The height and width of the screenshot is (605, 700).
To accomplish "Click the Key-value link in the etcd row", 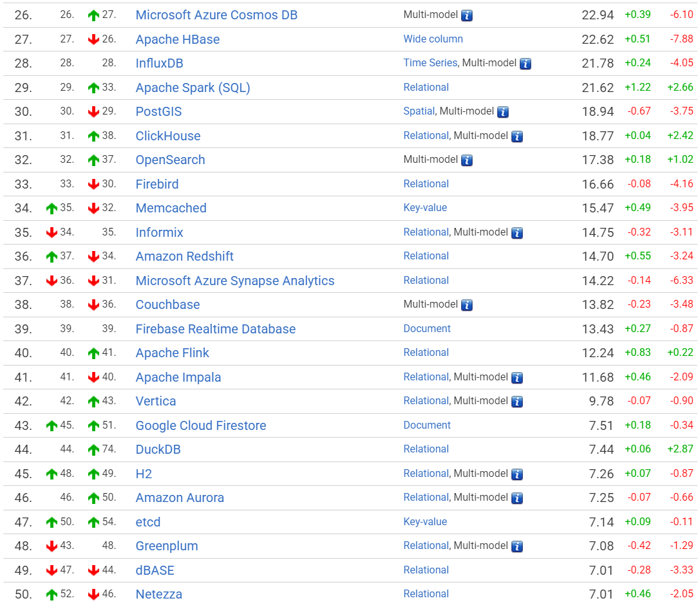I will tap(425, 522).
